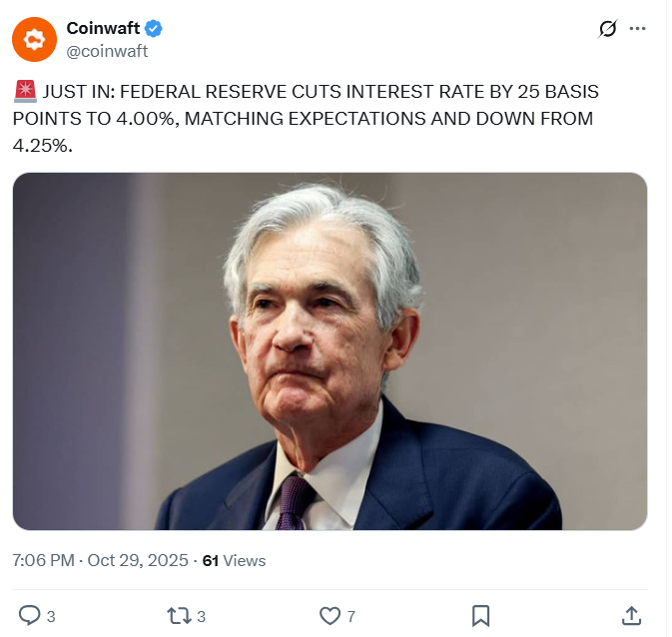Image resolution: width=672 pixels, height=637 pixels.
Task: Click the like count number 7
Action: coord(351,616)
